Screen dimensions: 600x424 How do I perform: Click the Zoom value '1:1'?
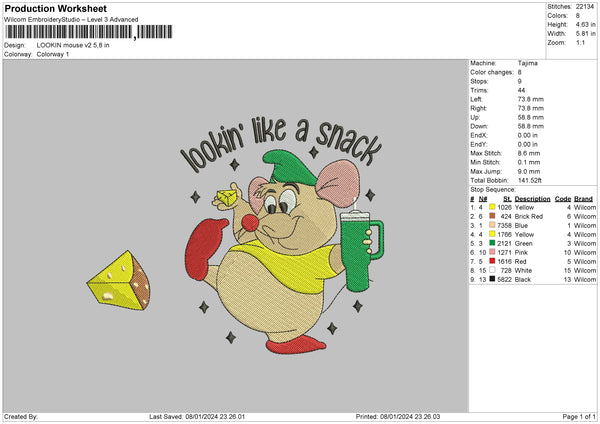tap(580, 42)
